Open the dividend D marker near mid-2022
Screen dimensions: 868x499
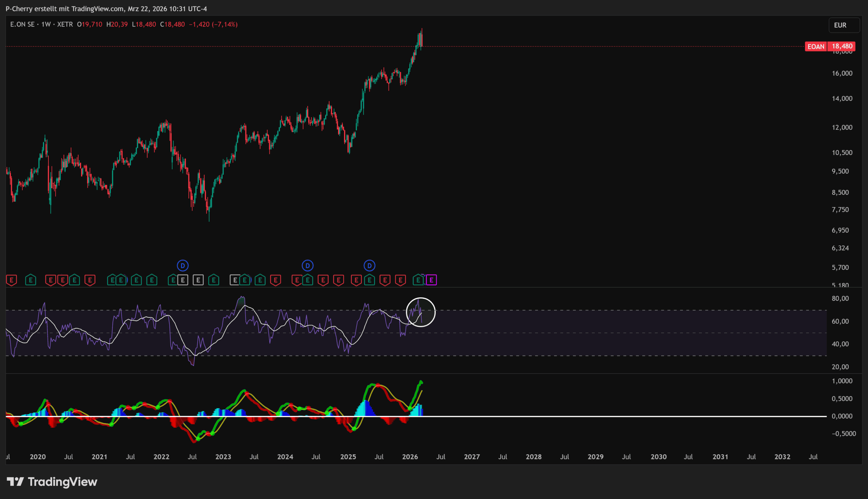click(x=183, y=265)
